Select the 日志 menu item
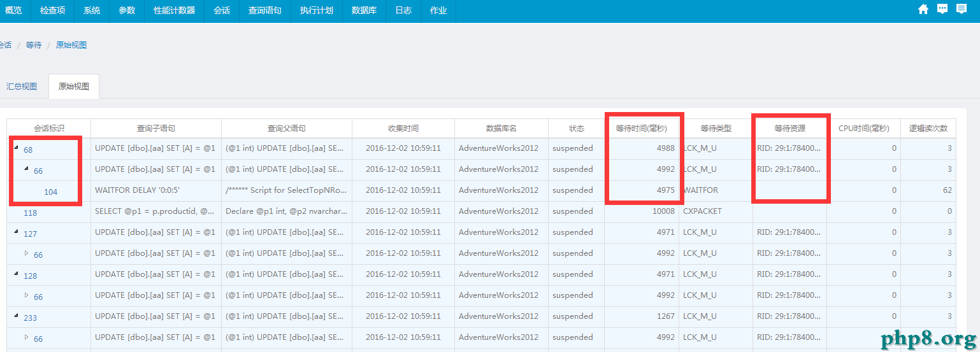The image size is (980, 352). point(403,11)
